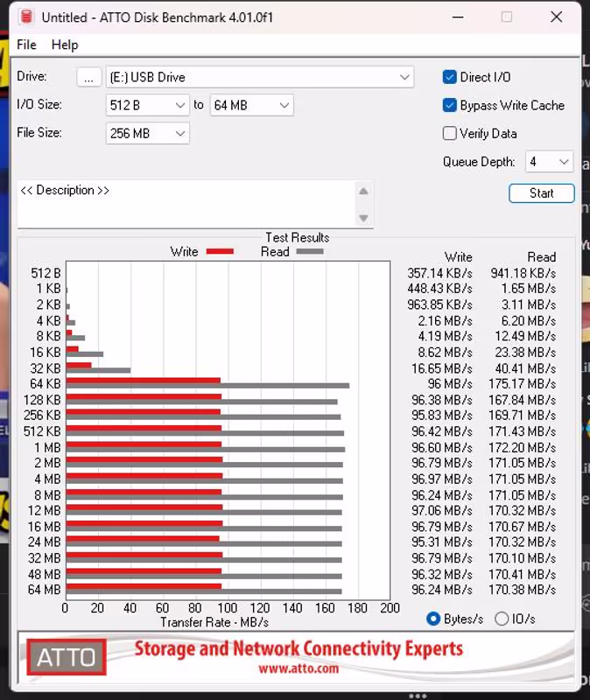Uncheck Bypass Write Cache checkbox
Viewport: 590px width, 700px height.
point(449,105)
